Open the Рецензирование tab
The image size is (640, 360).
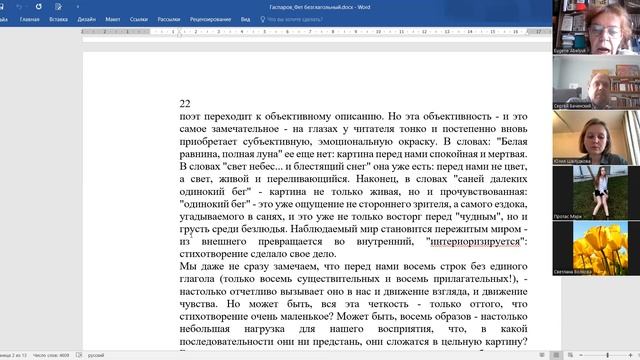[x=210, y=19]
